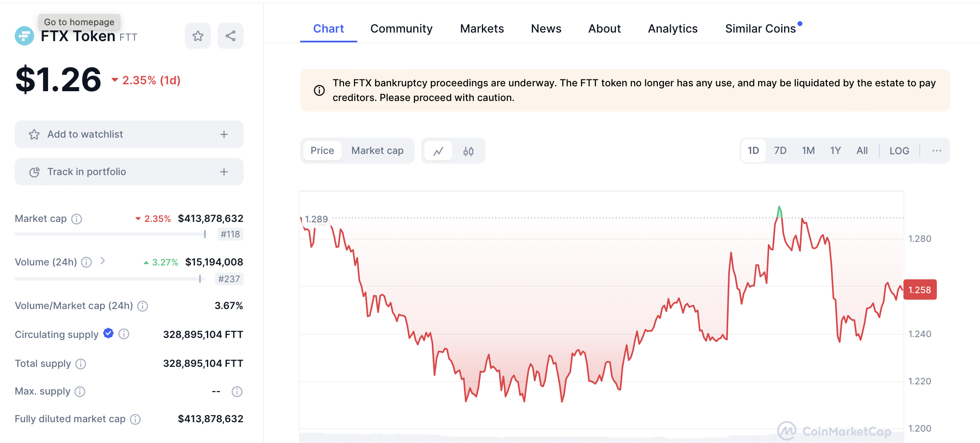Switch to the candlestick chart icon
The height and width of the screenshot is (443, 980).
(x=468, y=151)
